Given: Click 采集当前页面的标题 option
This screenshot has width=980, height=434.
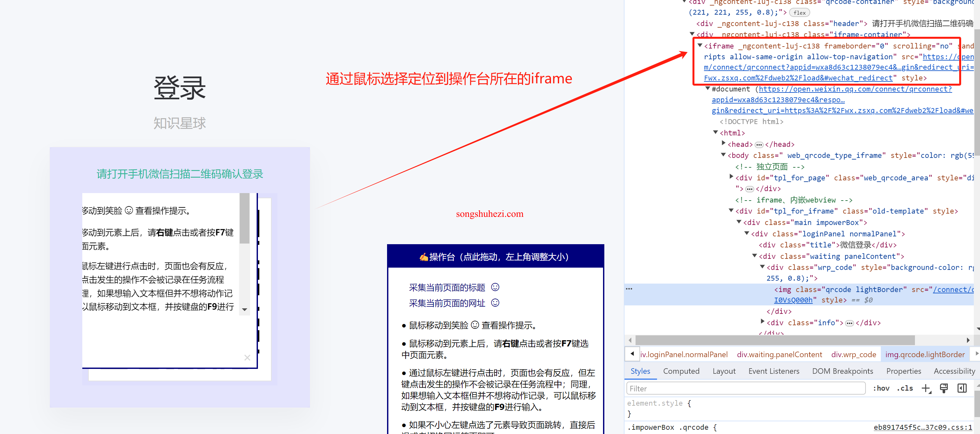Looking at the screenshot, I should (x=447, y=287).
